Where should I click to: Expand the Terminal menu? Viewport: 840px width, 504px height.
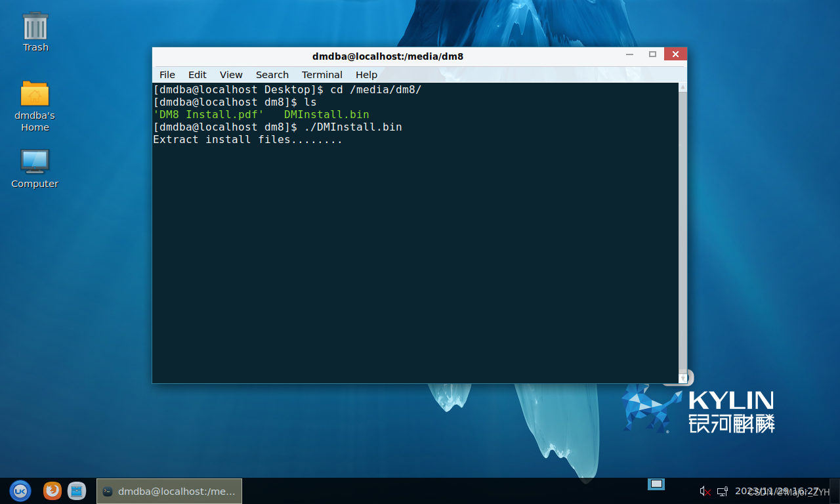click(x=322, y=75)
